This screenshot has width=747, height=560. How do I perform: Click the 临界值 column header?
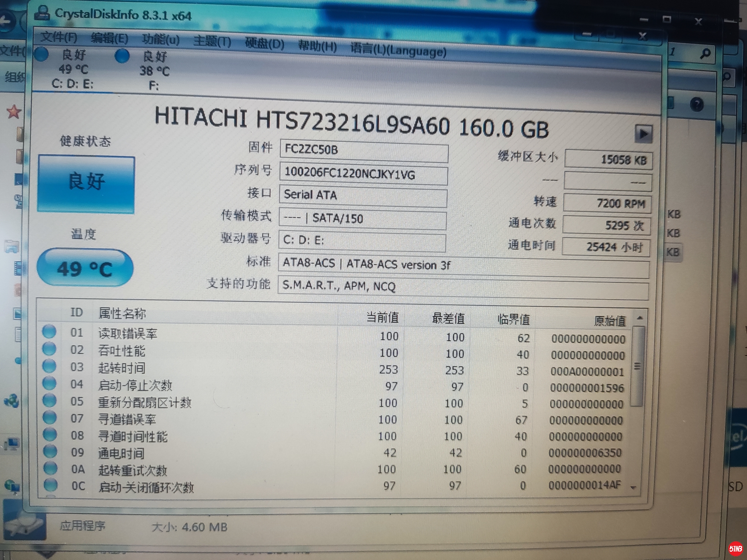pyautogui.click(x=514, y=320)
